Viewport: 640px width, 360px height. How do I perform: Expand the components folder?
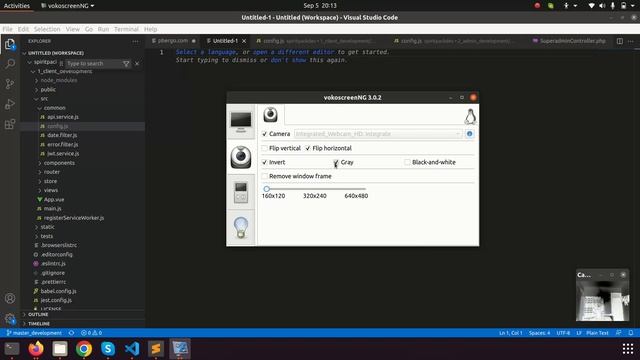[59, 163]
